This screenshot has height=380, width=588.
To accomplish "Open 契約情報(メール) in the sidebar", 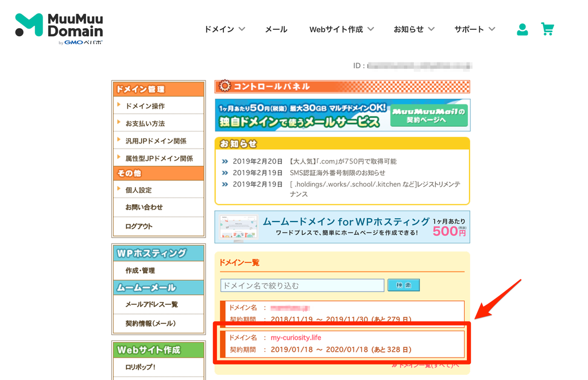I will [150, 323].
